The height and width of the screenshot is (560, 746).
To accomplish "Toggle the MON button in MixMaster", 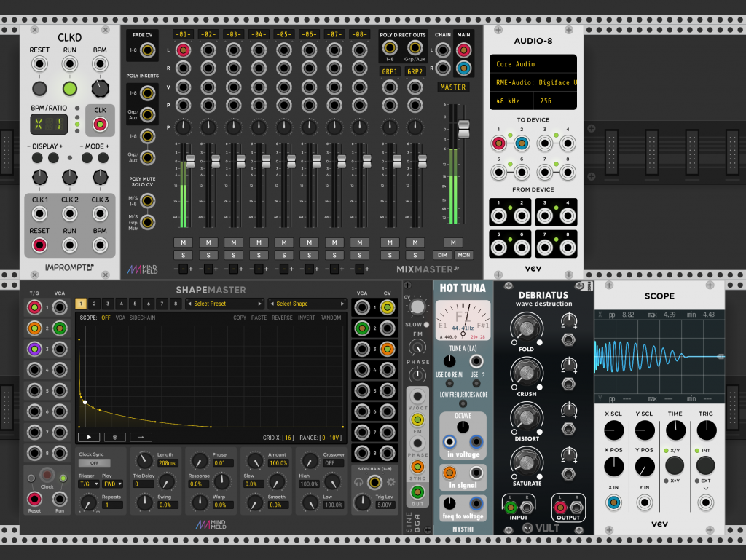I will (x=464, y=255).
